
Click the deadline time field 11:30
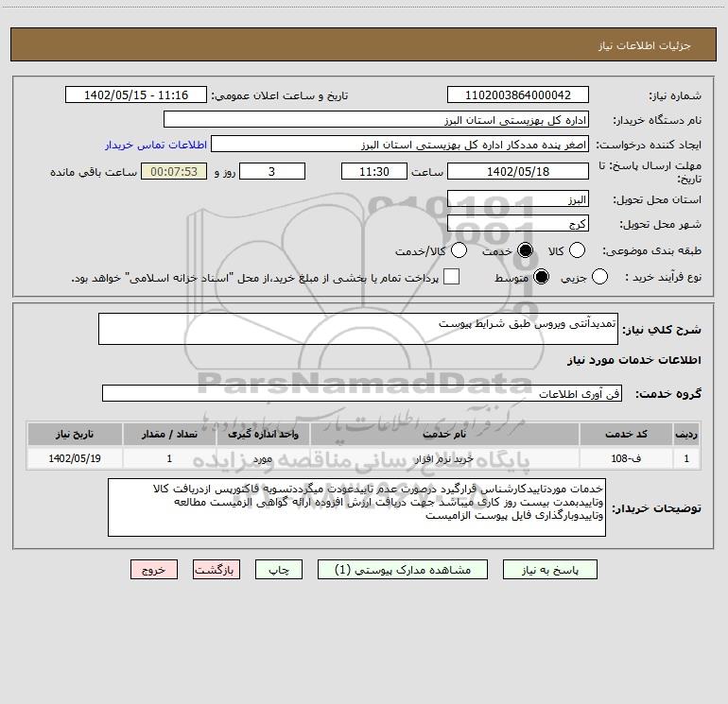pos(374,171)
